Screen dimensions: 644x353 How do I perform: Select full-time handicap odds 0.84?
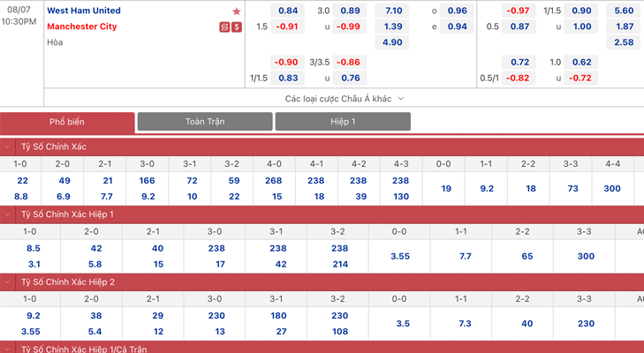tap(287, 11)
